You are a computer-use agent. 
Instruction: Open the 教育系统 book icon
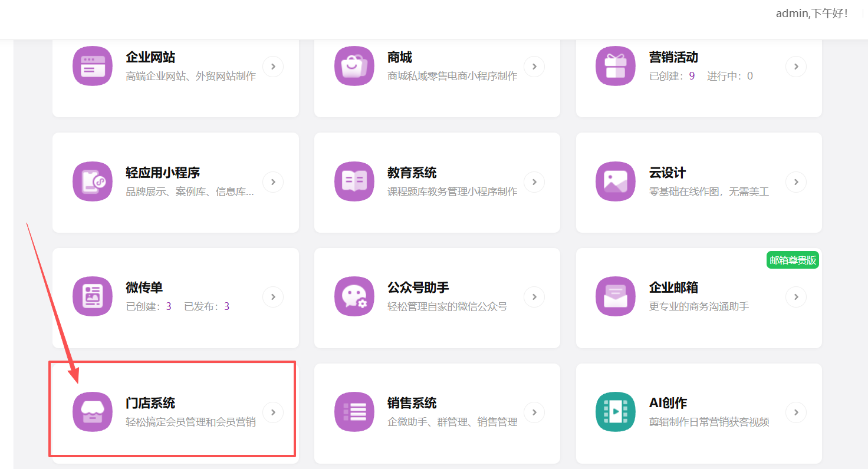[354, 181]
